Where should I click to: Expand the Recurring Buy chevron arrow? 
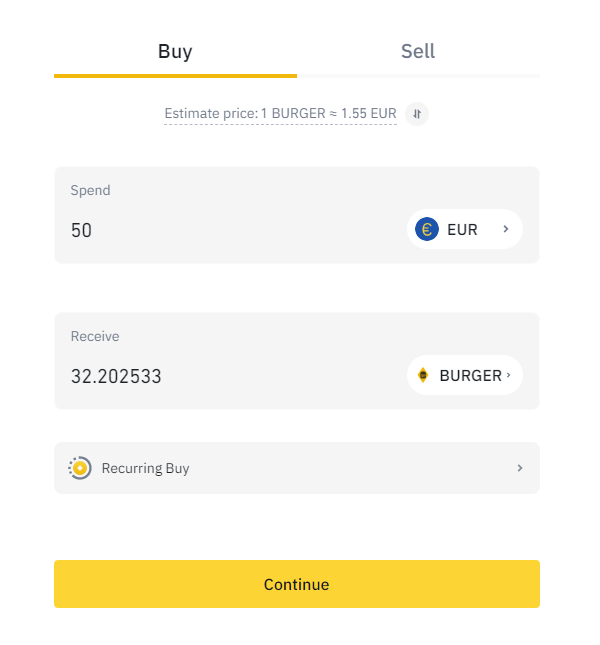pyautogui.click(x=520, y=468)
